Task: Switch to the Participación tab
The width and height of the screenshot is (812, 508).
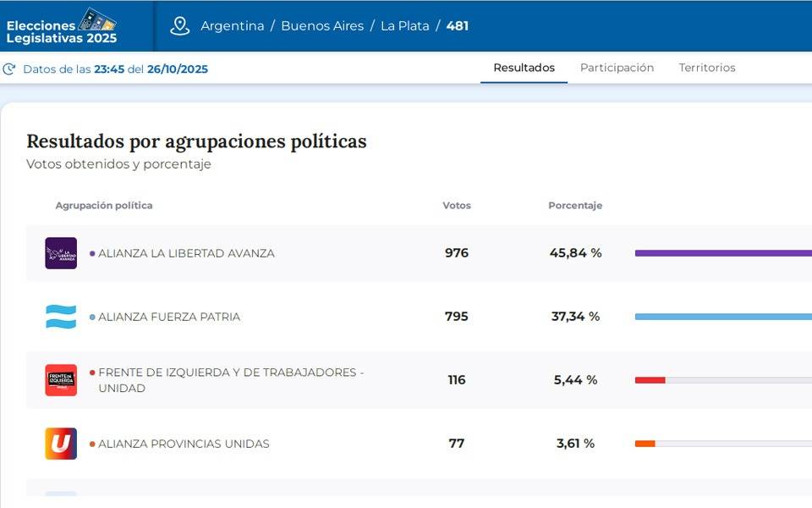Action: 617,68
